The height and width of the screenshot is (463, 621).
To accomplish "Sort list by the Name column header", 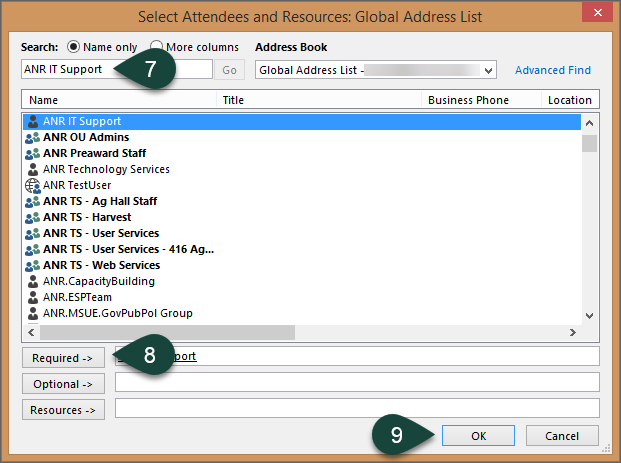I will (x=120, y=100).
